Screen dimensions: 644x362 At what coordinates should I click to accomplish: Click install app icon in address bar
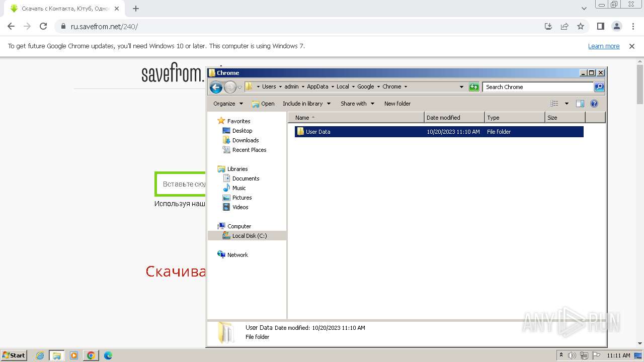coord(548,26)
